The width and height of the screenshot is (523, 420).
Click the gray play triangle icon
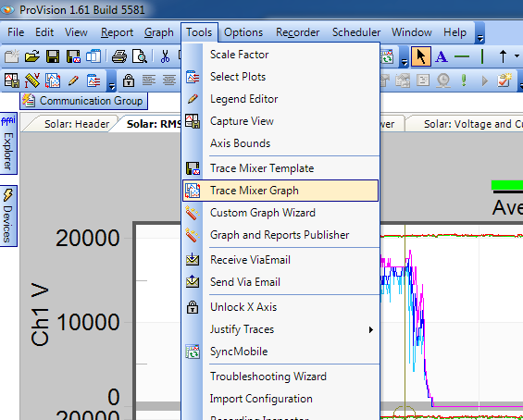485,80
